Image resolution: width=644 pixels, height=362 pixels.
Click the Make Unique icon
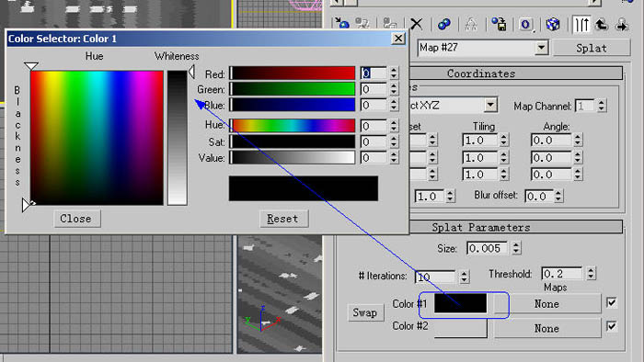(471, 24)
